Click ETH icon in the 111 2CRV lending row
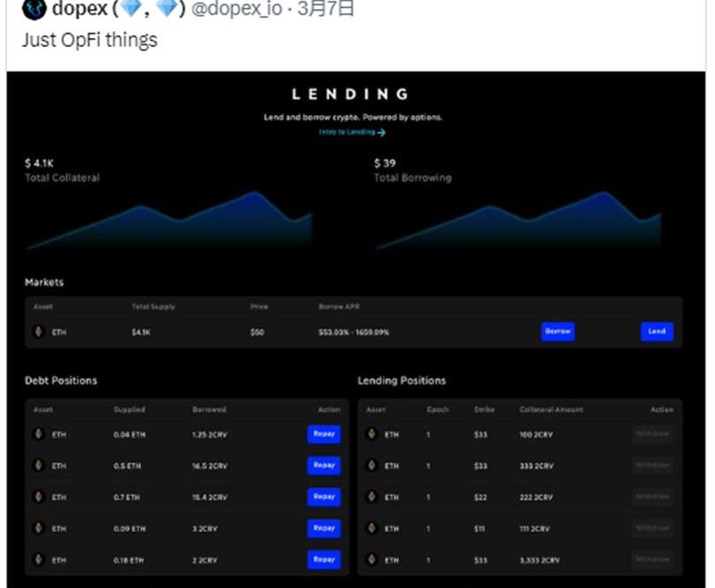Screen dimensions: 715x588 (x=372, y=528)
